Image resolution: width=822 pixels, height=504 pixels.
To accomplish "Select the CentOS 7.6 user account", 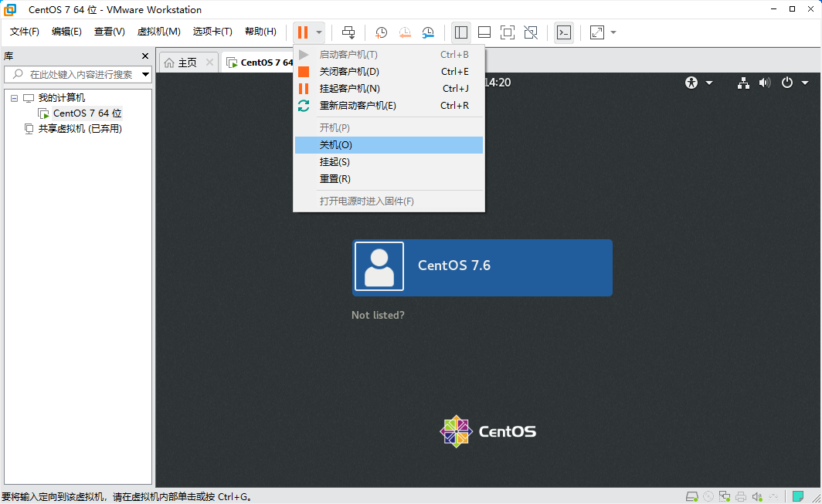I will [x=482, y=268].
